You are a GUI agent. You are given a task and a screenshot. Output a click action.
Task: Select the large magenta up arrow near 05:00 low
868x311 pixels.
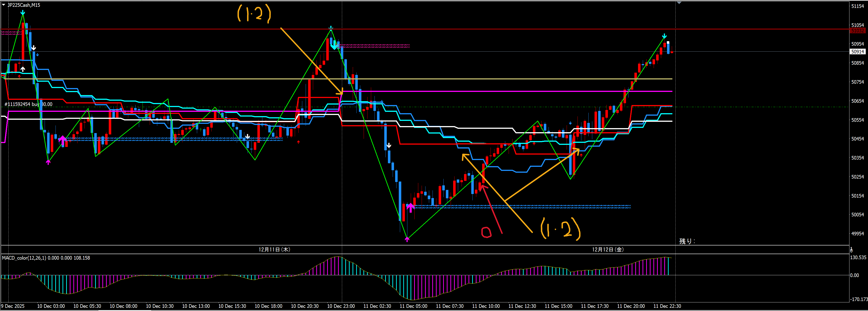410,207
